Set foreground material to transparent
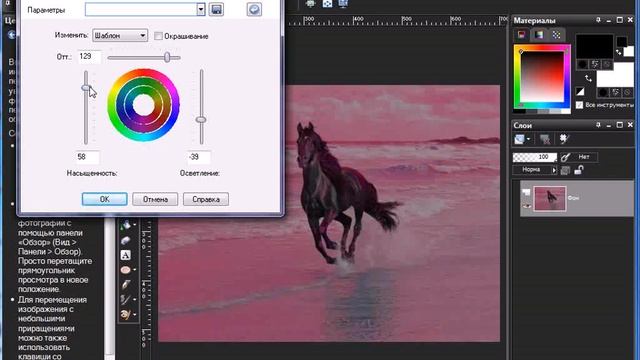 607,64
